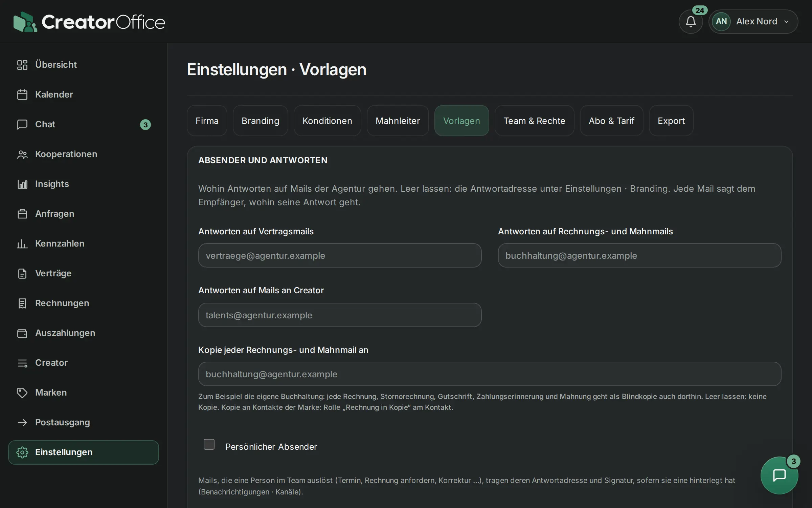Image resolution: width=812 pixels, height=508 pixels.
Task: Click the Kennzahlen chart icon
Action: [x=22, y=244]
